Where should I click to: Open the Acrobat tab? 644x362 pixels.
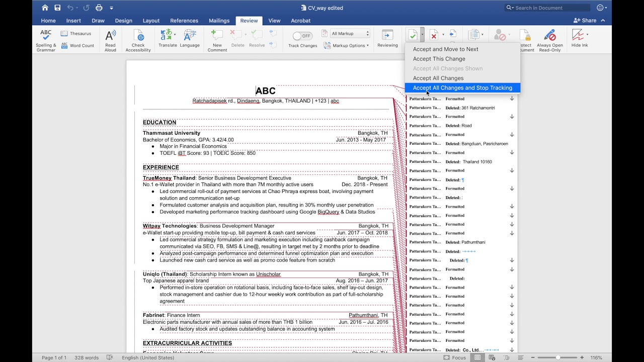[300, 21]
